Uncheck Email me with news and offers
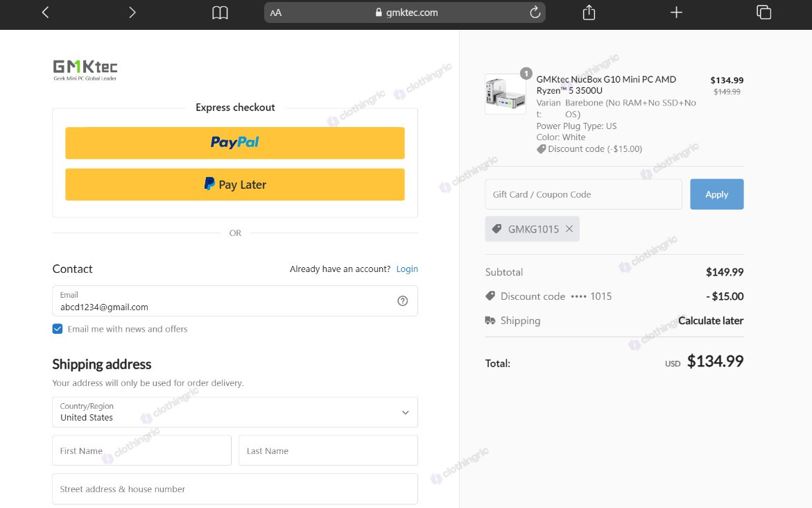This screenshot has width=812, height=508. [58, 329]
